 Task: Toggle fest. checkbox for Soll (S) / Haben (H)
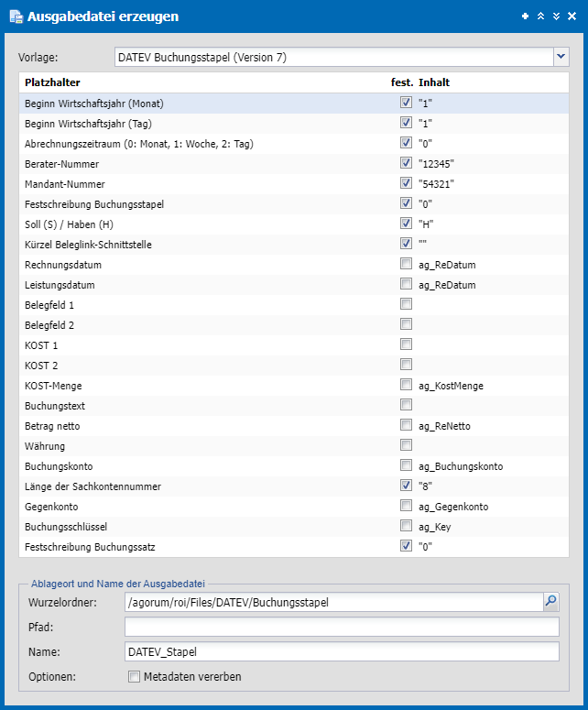tap(406, 224)
